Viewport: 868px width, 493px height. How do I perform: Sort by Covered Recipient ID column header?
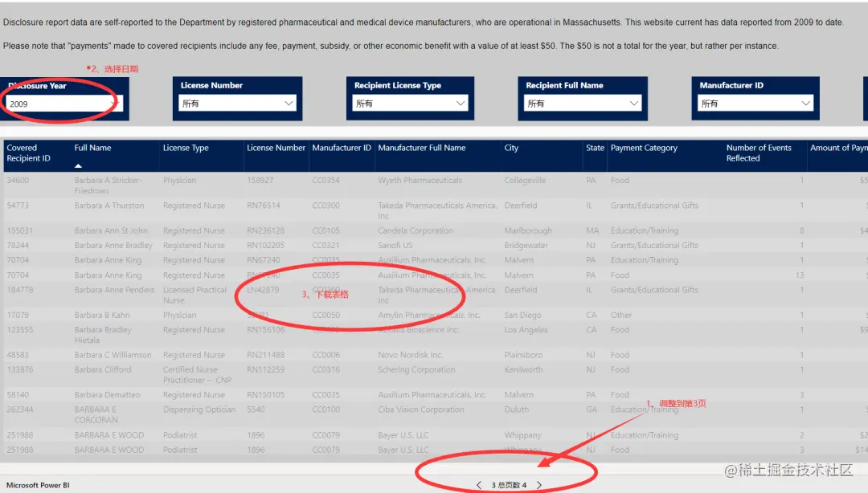tap(28, 153)
